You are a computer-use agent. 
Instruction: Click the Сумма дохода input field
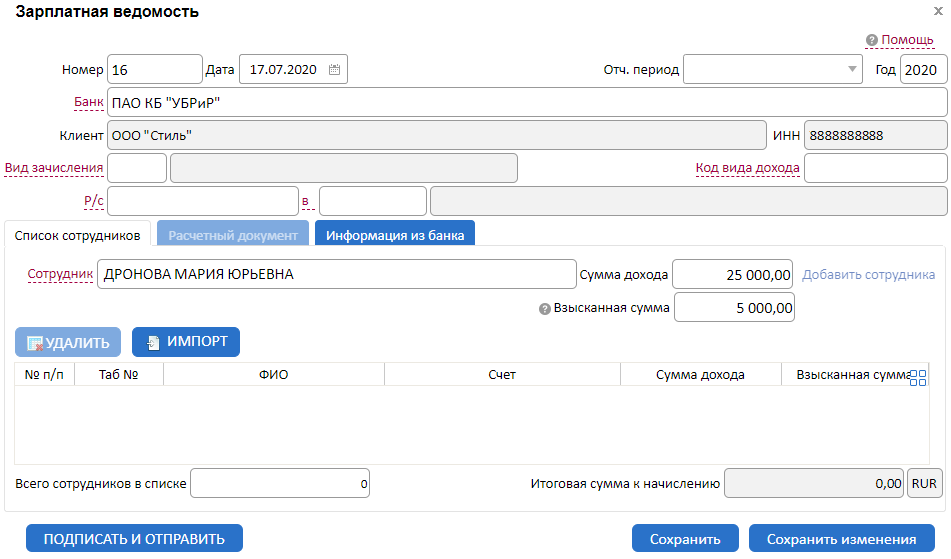tap(733, 275)
